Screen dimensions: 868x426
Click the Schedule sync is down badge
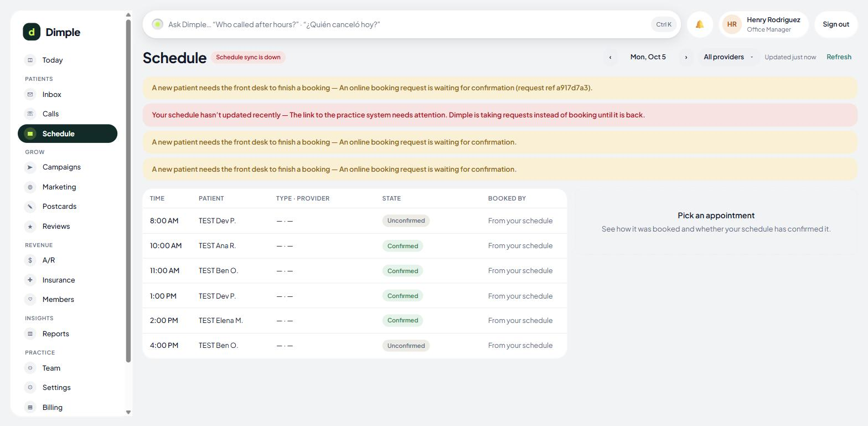248,57
